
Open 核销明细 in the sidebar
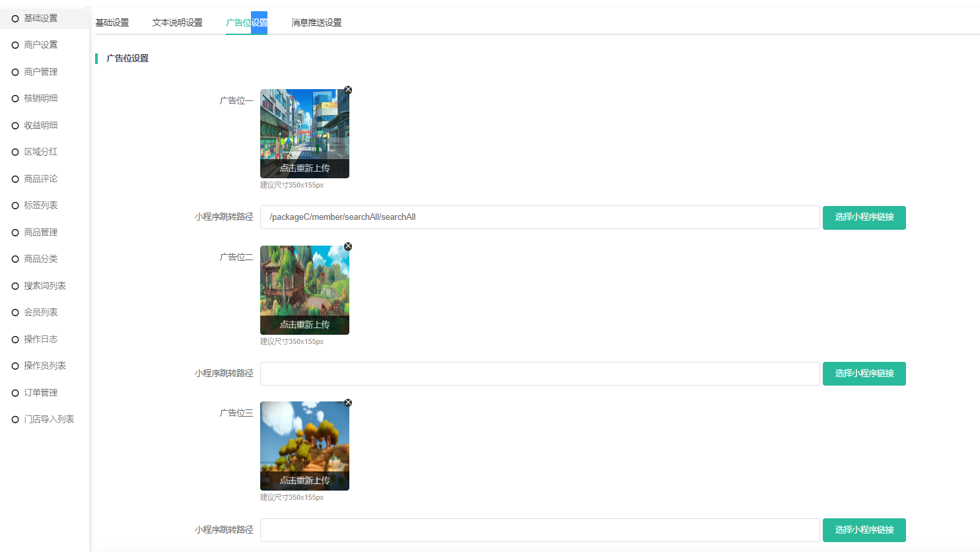(x=41, y=98)
